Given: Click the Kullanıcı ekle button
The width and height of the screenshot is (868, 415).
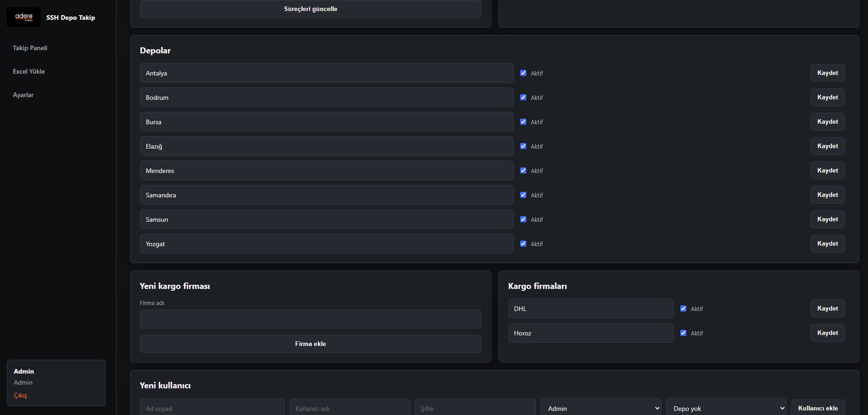Looking at the screenshot, I should tap(818, 408).
